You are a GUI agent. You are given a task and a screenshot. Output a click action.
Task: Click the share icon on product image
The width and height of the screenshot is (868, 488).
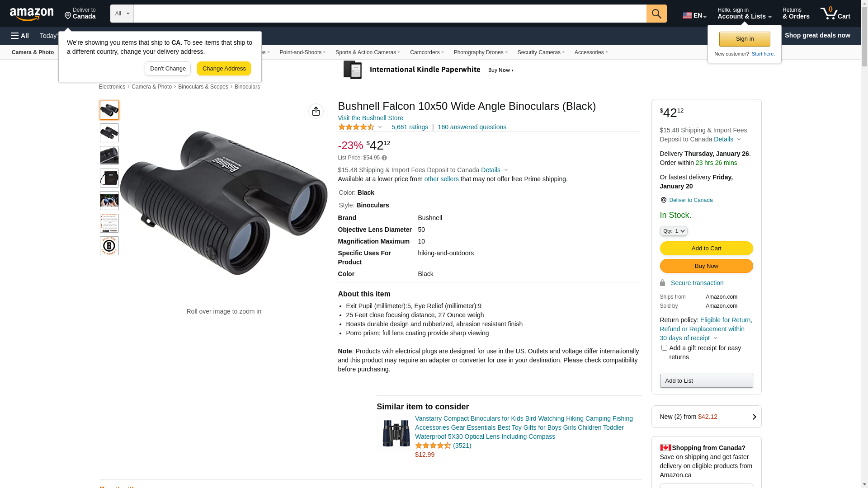(316, 111)
